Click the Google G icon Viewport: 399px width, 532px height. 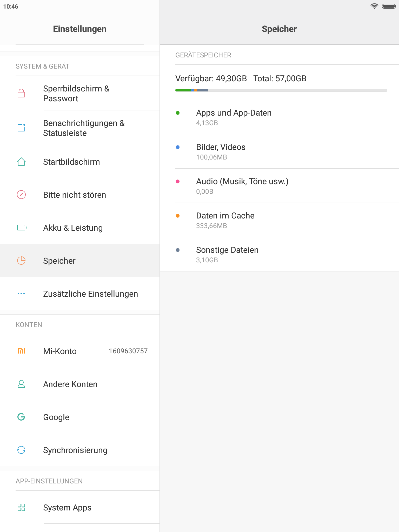pyautogui.click(x=21, y=417)
